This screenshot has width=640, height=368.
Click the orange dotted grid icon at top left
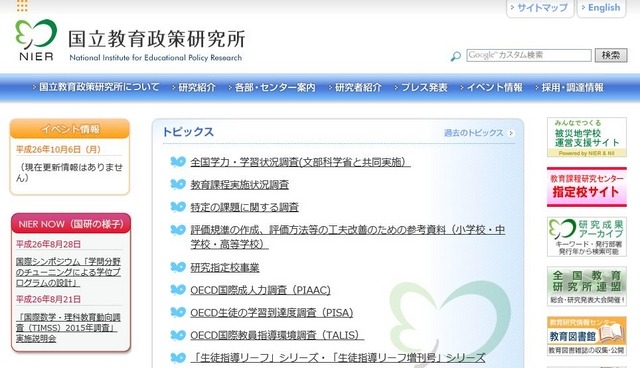pos(22,5)
